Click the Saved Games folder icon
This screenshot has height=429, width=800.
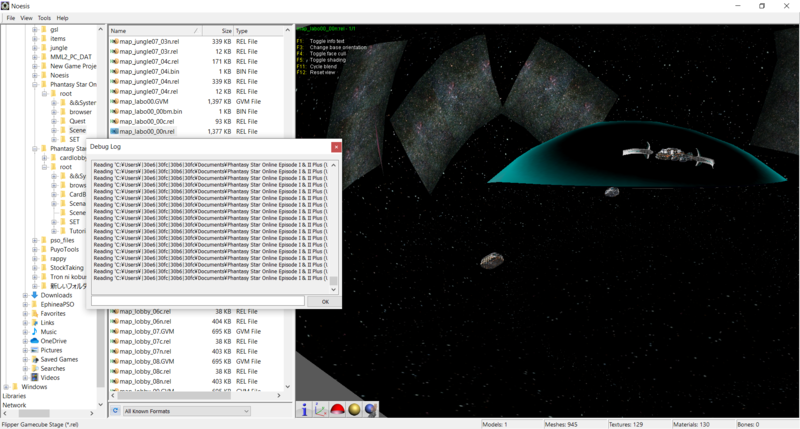(x=35, y=360)
